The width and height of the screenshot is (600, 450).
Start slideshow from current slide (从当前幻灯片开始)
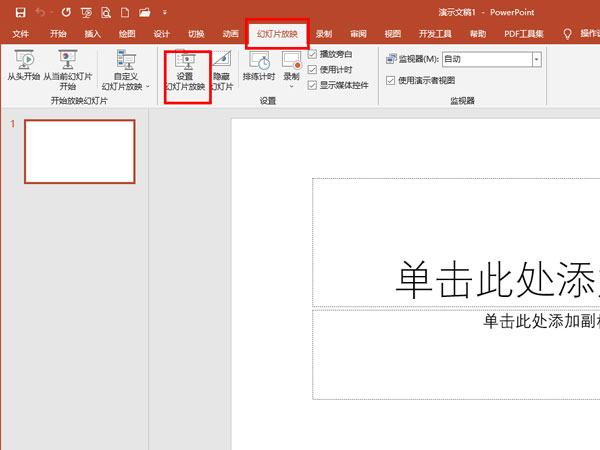[x=67, y=62]
